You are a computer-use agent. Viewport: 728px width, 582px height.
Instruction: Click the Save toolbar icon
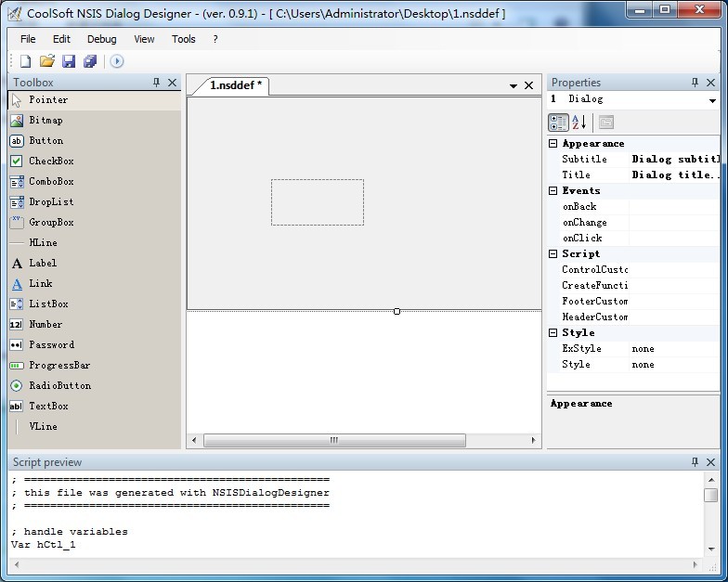69,61
